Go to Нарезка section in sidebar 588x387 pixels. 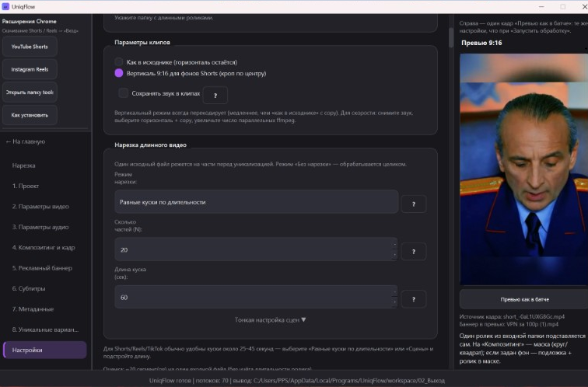click(23, 166)
